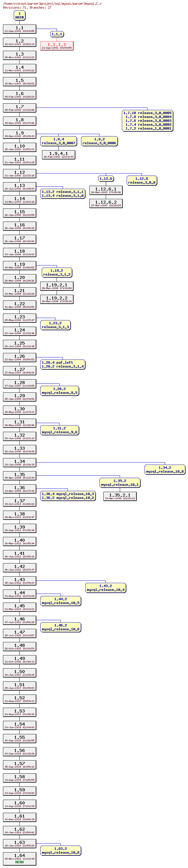Select revision 1.43 node
Screen dimensions: 188x868
tap(19, 581)
